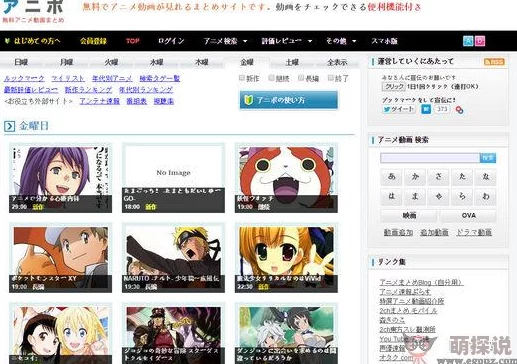
Task: Click the bookmark count 373 box
Action: (x=442, y=109)
